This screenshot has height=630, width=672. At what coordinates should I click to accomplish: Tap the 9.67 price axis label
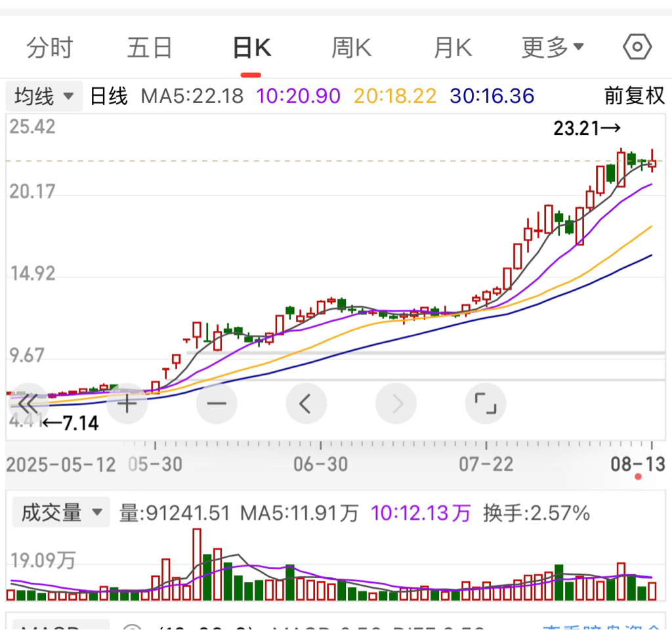(x=26, y=355)
